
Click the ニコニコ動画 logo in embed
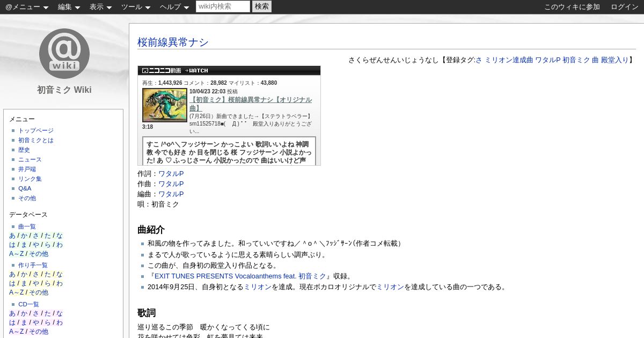pyautogui.click(x=161, y=70)
